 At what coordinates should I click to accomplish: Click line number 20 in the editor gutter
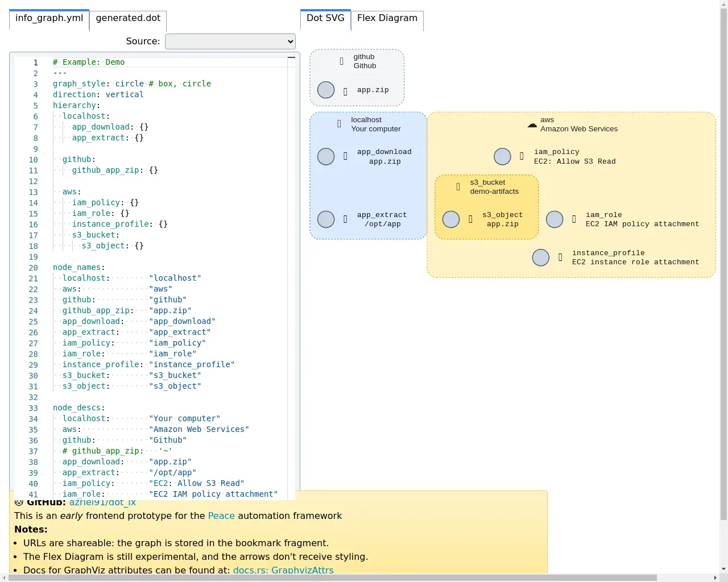pyautogui.click(x=34, y=268)
